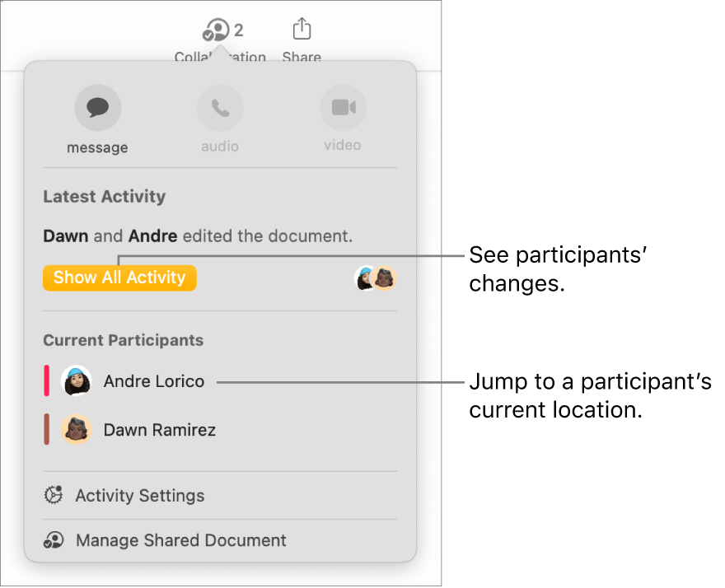Click Andre Lorico's avatar

point(76,381)
